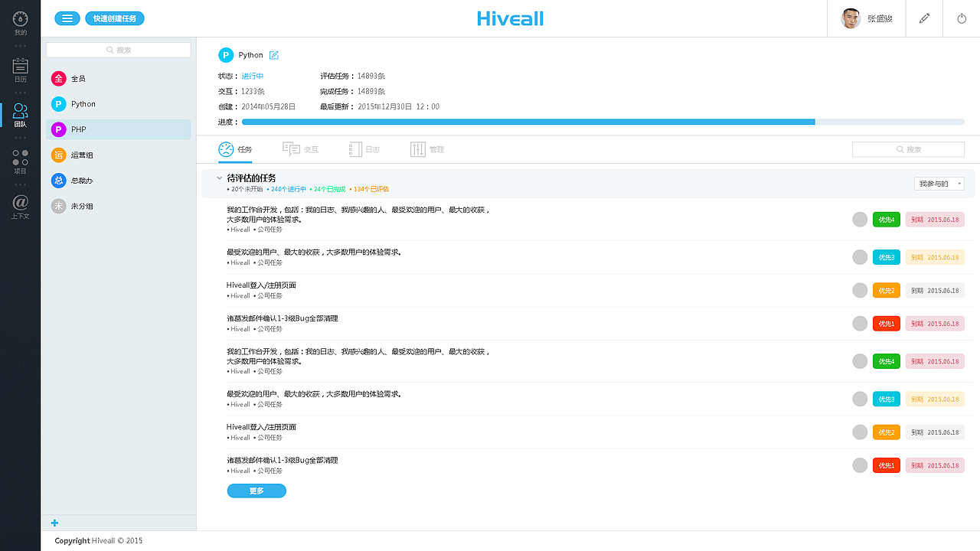Viewport: 980px width, 551px height.
Task: Open the 日历 calendar sidebar icon
Action: pyautogui.click(x=21, y=70)
